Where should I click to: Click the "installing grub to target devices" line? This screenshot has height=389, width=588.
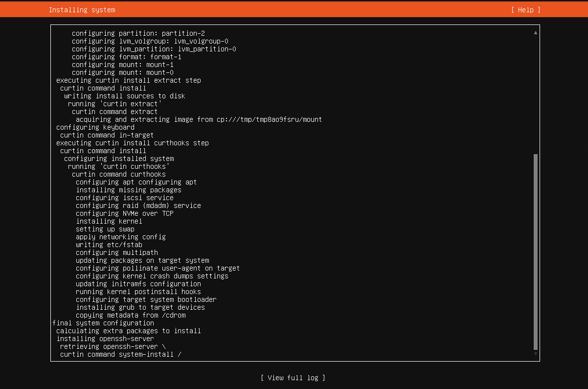pyautogui.click(x=140, y=307)
